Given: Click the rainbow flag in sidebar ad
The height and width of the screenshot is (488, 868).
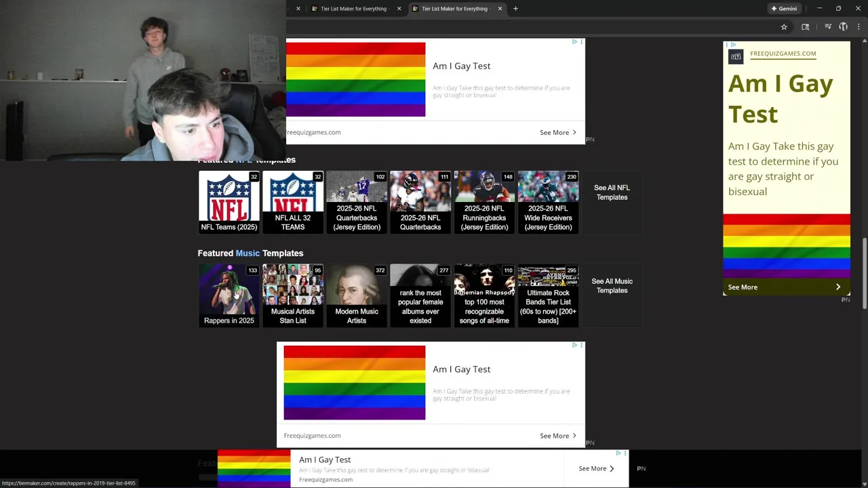Looking at the screenshot, I should [x=787, y=246].
